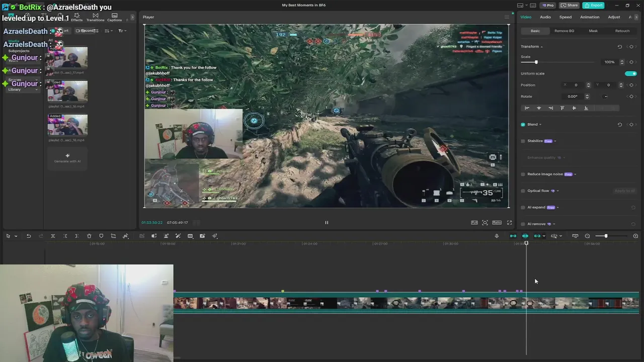Open the Pro upgrade button

coord(548,5)
